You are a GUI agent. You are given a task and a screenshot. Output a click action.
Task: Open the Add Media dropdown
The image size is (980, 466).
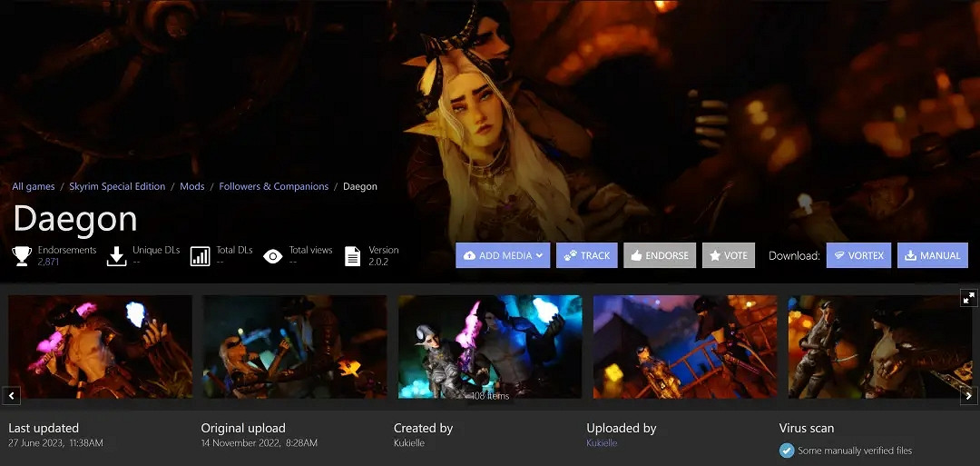click(503, 255)
